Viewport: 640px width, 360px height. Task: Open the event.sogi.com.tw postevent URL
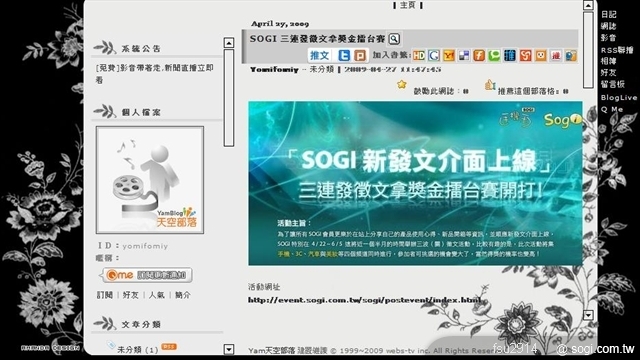pos(365,300)
